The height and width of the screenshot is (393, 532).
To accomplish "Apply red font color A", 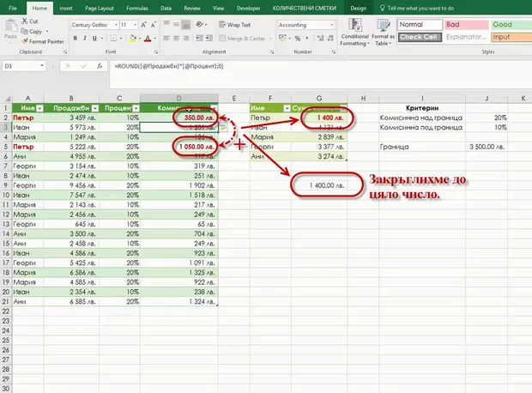I will [148, 39].
